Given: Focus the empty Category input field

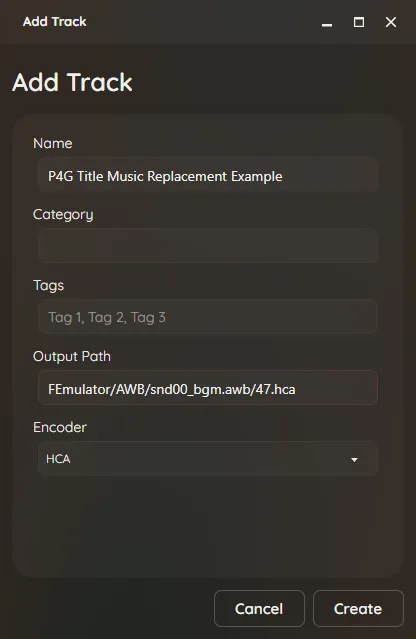Looking at the screenshot, I should click(x=208, y=246).
